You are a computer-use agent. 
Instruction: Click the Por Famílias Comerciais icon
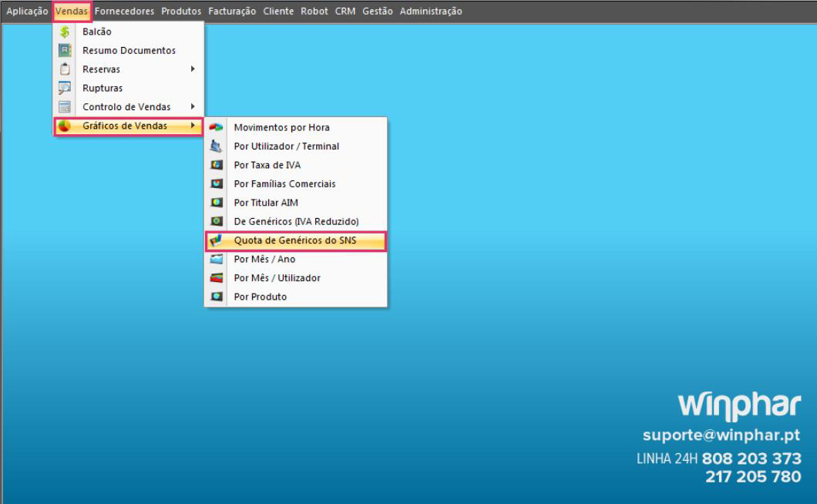[x=217, y=183]
